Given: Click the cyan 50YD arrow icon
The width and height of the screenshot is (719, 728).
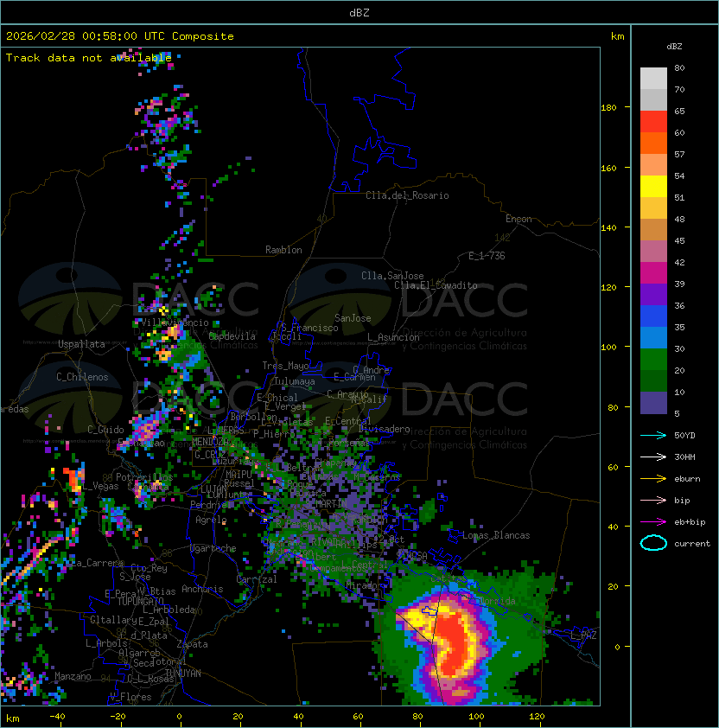Looking at the screenshot, I should (653, 436).
